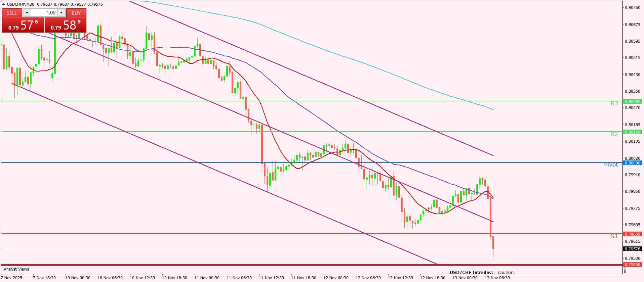
Task: Click the 0.80105 price scale value
Action: 632,141
